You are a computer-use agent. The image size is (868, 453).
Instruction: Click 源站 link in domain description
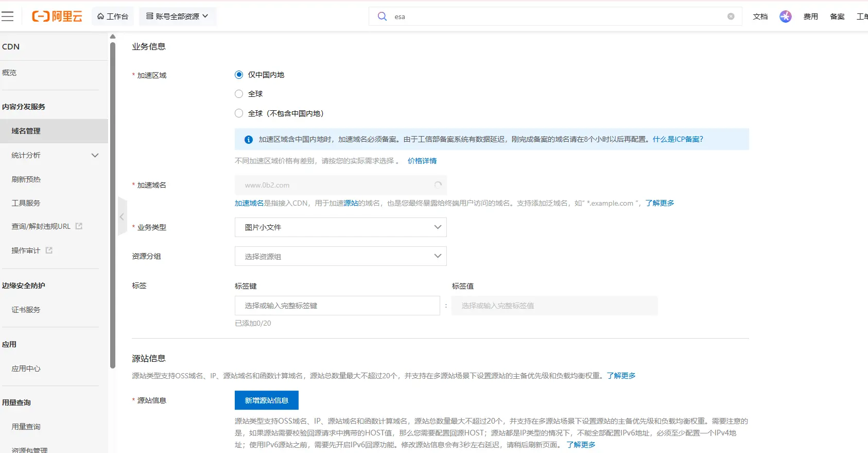click(351, 203)
